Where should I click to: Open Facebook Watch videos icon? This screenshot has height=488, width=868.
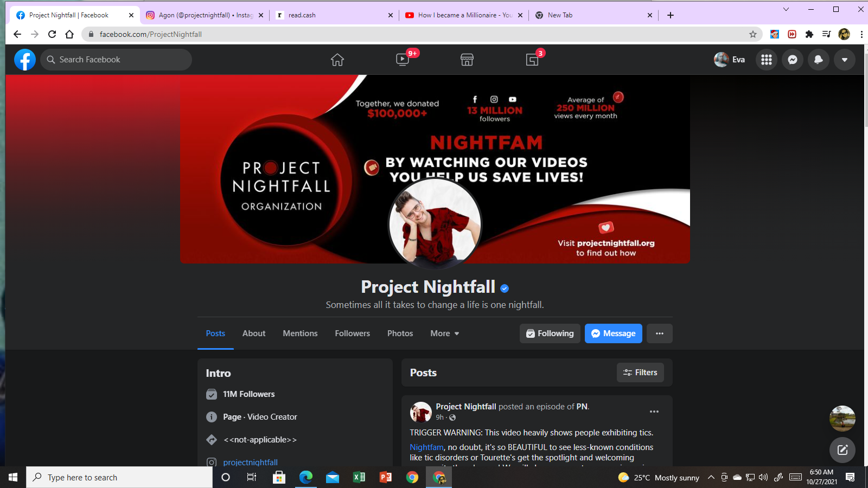coord(403,60)
